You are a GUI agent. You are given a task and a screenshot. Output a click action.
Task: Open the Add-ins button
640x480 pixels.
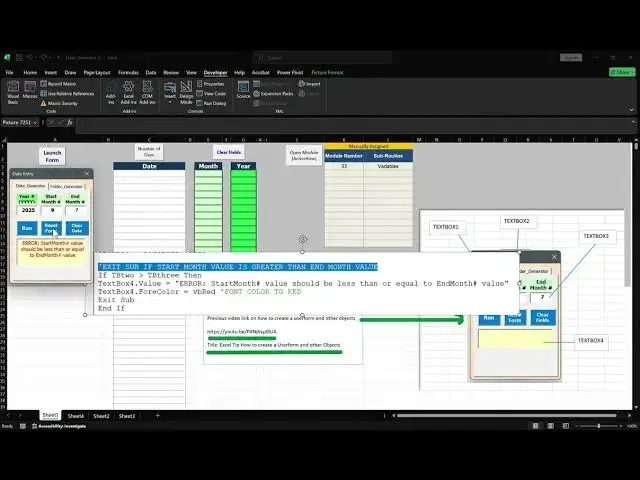[111, 93]
